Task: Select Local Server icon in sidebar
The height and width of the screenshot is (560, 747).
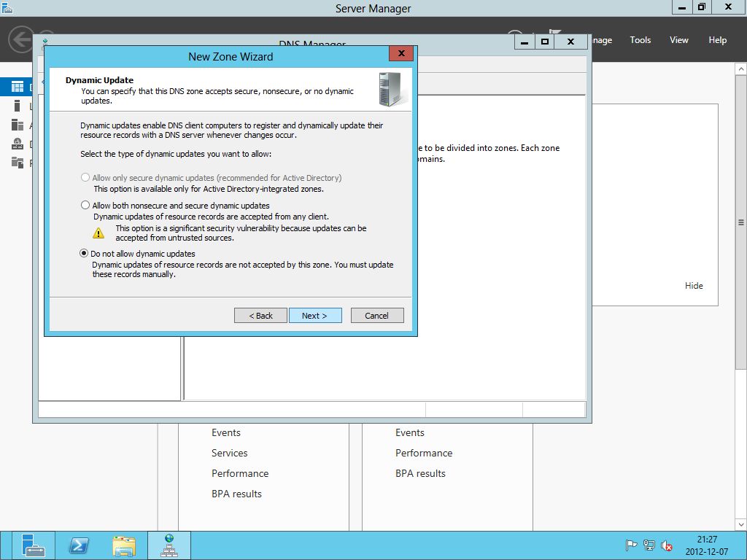Action: 18,106
